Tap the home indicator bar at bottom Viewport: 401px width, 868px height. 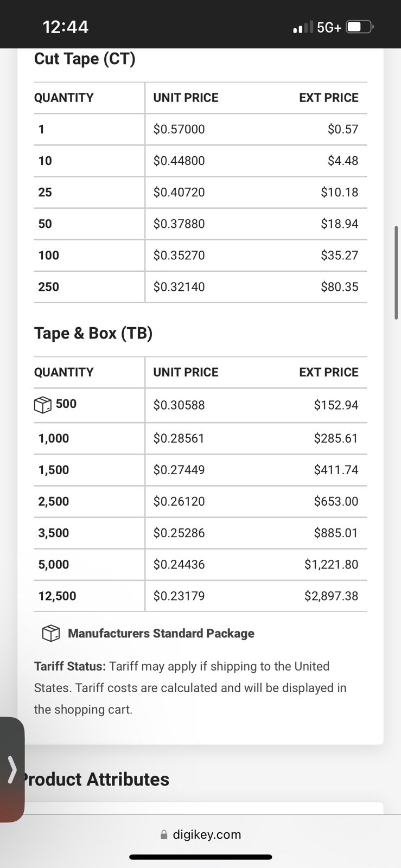(x=200, y=857)
